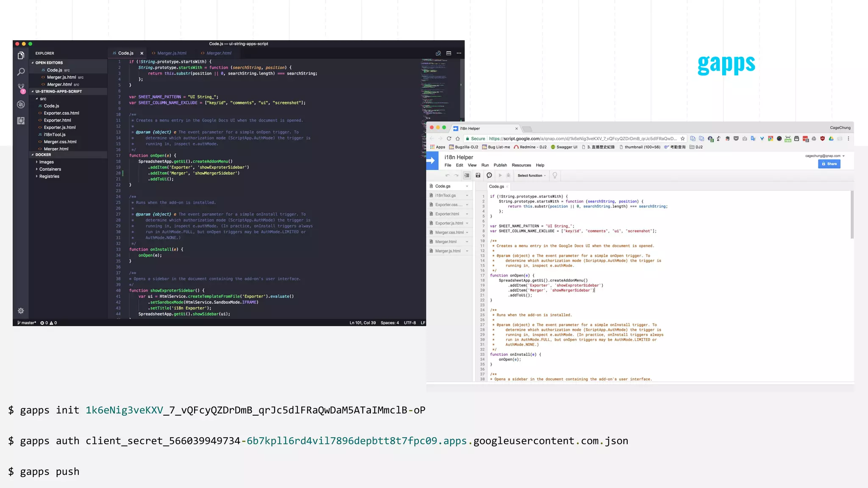Click the master branch in status bar
Screen dimensions: 868x488
coord(27,323)
